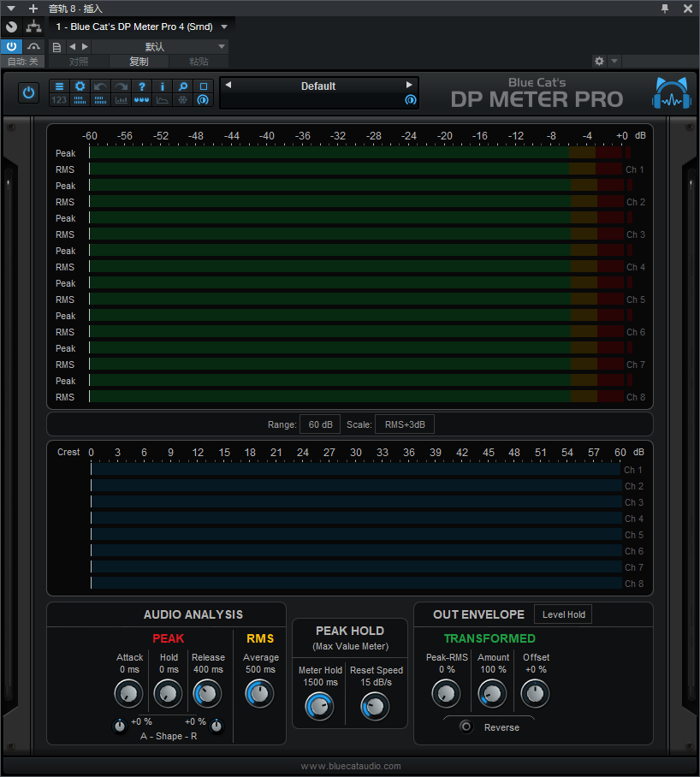The image size is (700, 777).
Task: Select the previous plugin preset arrow
Action: 228,85
